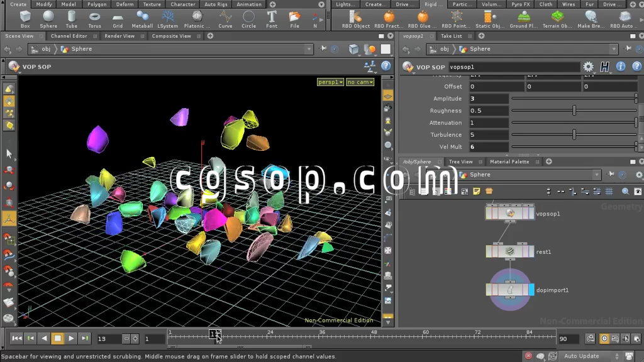Toggle the construction plane display in viewport
644x362 pixels.
388,96
